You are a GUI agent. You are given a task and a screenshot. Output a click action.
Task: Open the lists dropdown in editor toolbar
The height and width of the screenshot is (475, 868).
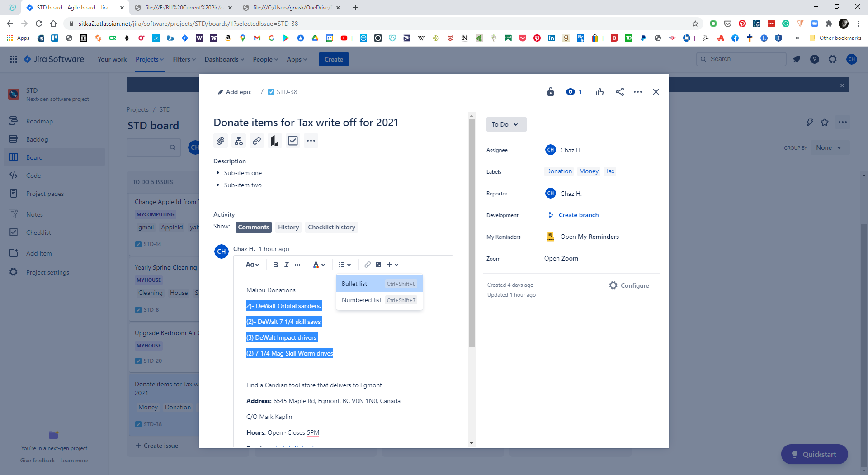click(345, 265)
